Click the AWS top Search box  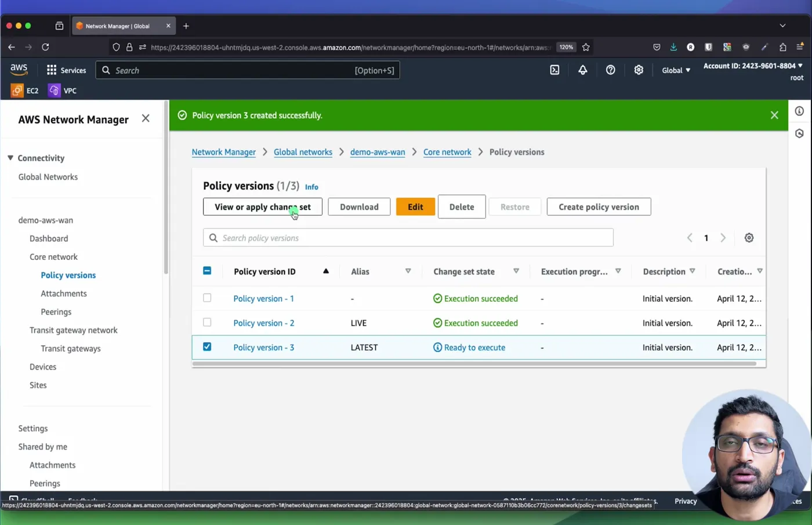point(248,70)
